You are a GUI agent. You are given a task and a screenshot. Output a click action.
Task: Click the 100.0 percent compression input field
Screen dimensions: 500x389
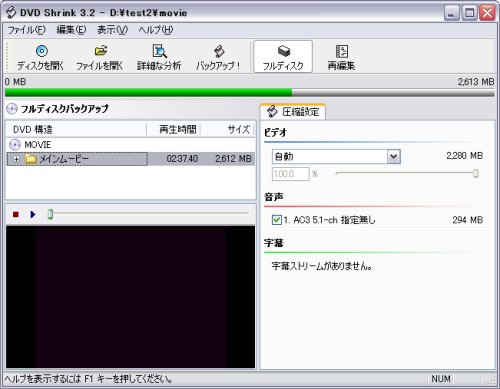click(291, 174)
